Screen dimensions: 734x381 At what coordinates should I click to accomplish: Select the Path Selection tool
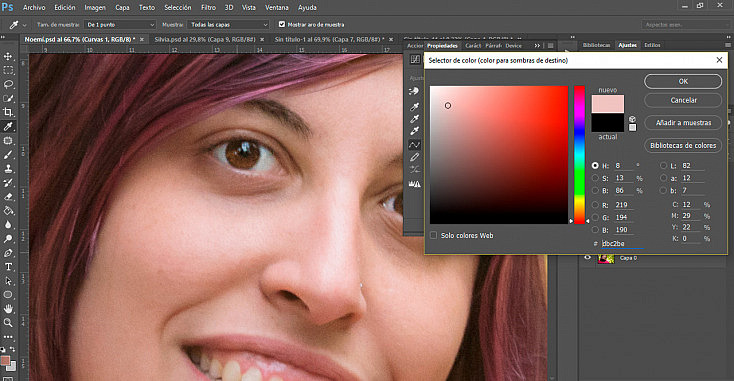point(8,281)
